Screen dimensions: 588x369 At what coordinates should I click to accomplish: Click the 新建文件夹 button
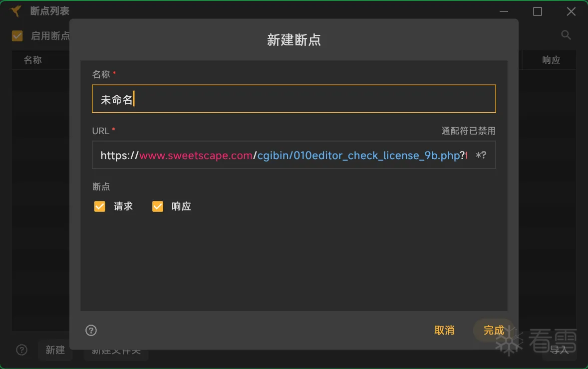(116, 350)
